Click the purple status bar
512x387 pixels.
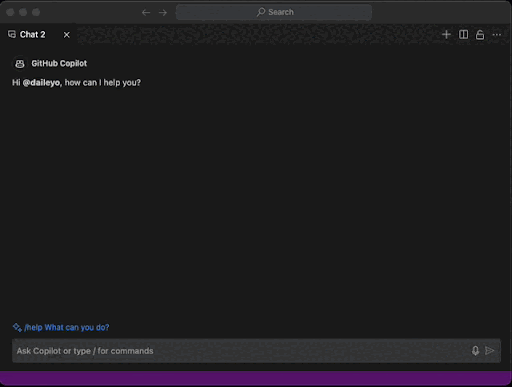point(256,378)
